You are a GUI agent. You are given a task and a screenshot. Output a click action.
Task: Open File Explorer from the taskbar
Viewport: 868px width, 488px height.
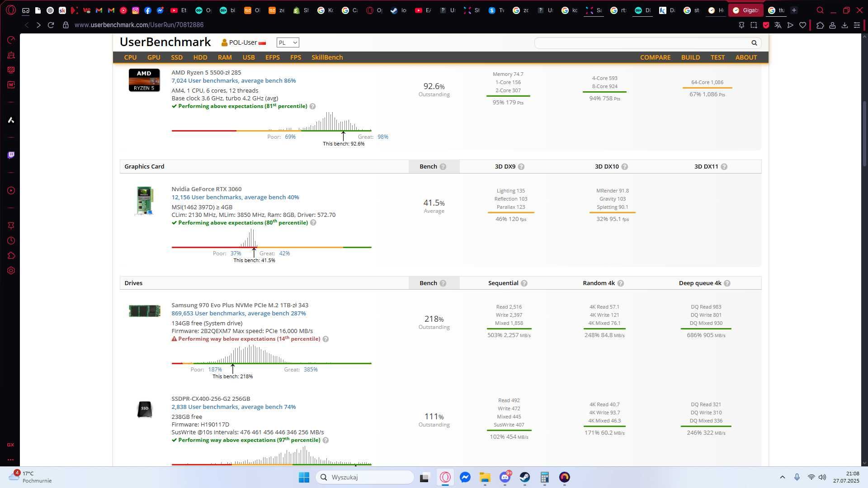pyautogui.click(x=485, y=477)
